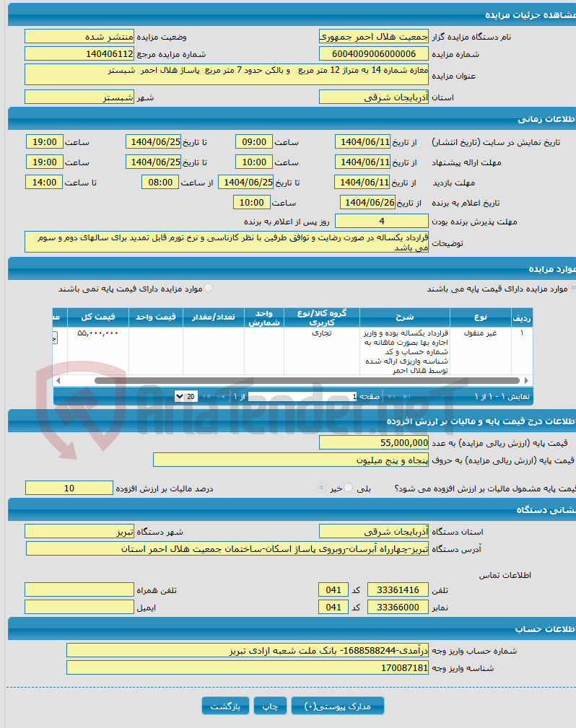Viewport: 576px width, 728px height.
Task: Click the قیمت کل column header
Action: pyautogui.click(x=98, y=317)
